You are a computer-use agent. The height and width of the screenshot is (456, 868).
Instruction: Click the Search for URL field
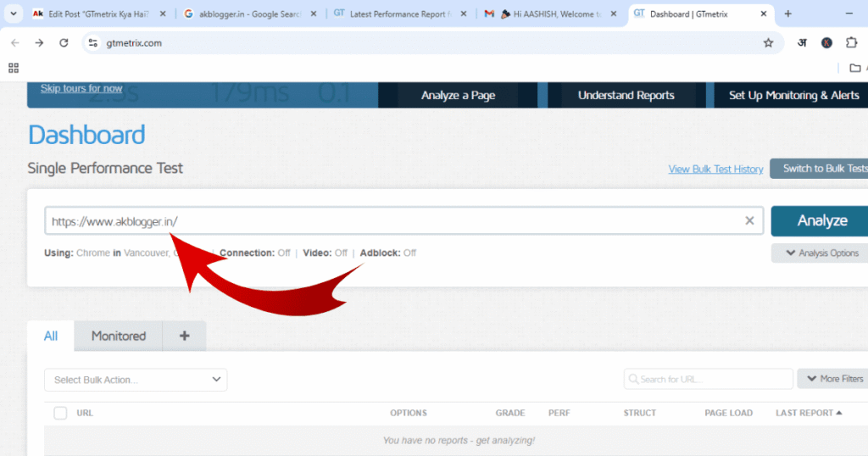pyautogui.click(x=708, y=379)
